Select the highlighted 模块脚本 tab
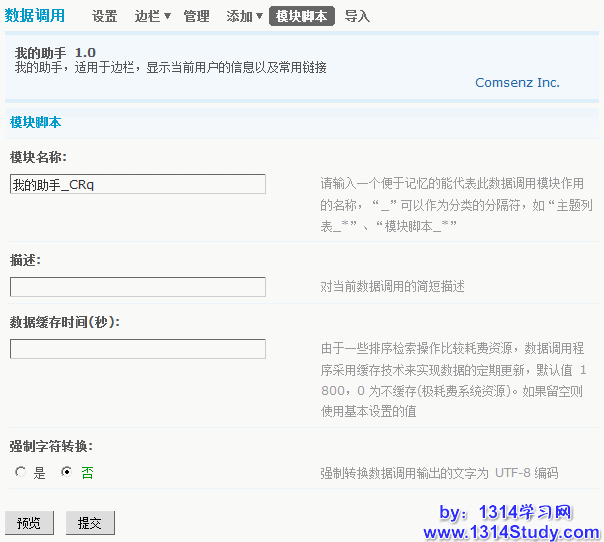This screenshot has width=604, height=542. tap(301, 16)
